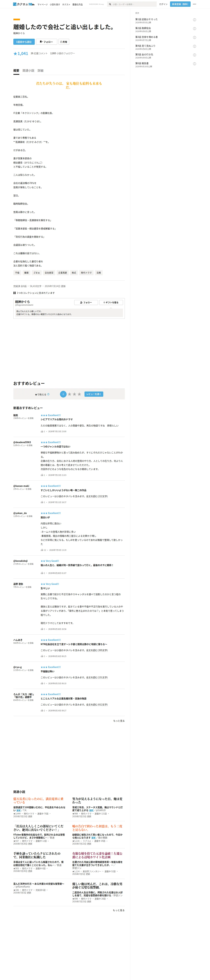Add a star with the blue plus button

point(63,394)
